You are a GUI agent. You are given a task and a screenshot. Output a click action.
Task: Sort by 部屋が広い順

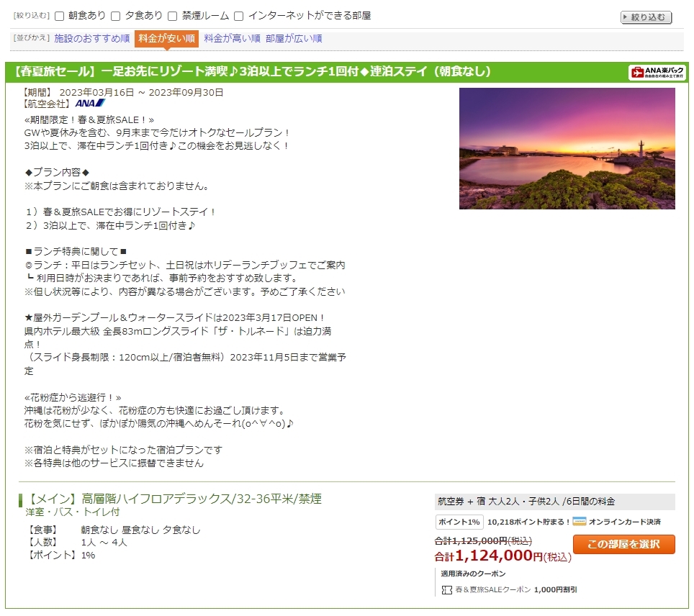(294, 39)
